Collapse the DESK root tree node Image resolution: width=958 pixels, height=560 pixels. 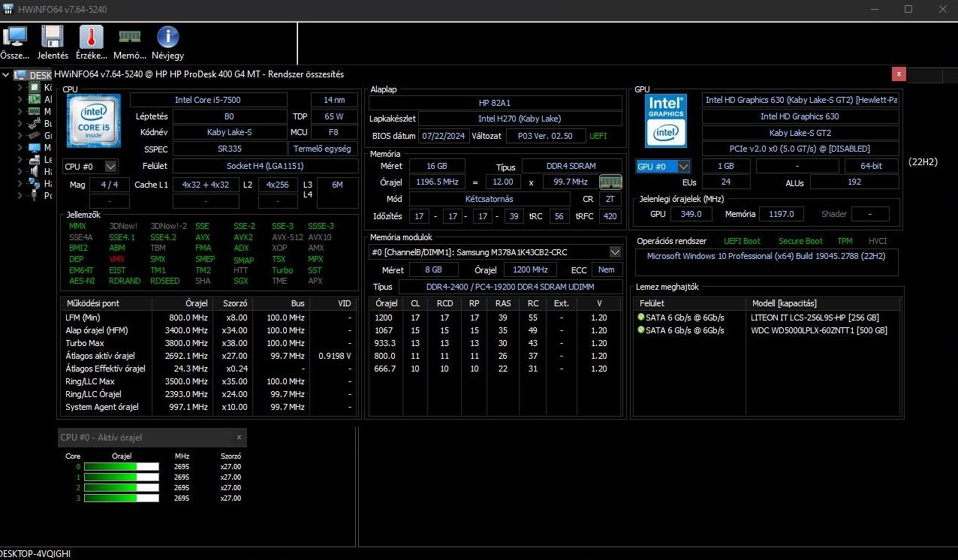[x=7, y=75]
